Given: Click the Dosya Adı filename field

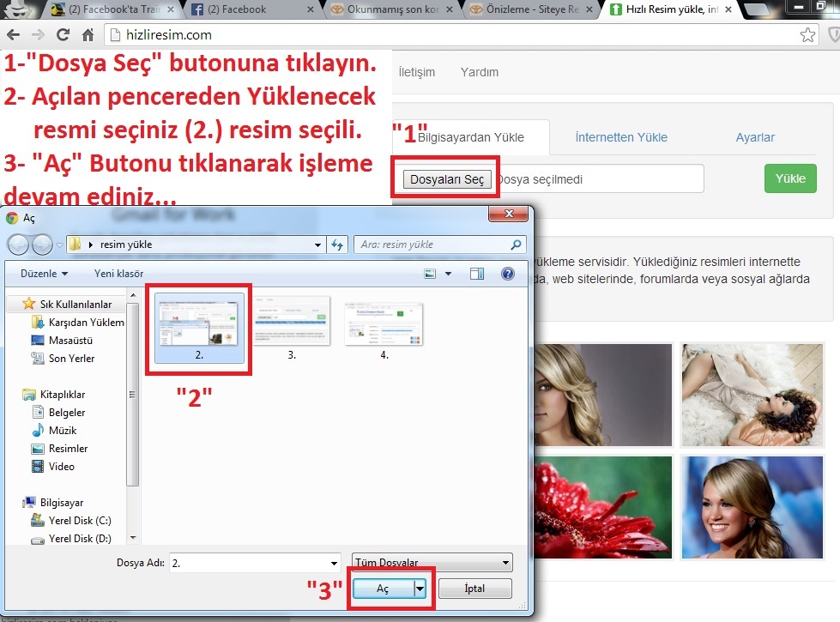Looking at the screenshot, I should tap(256, 563).
